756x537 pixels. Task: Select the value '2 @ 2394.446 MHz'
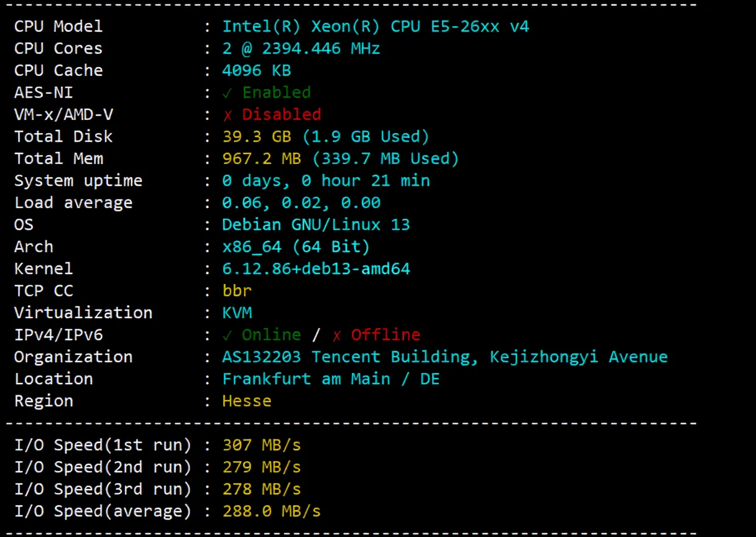(301, 48)
